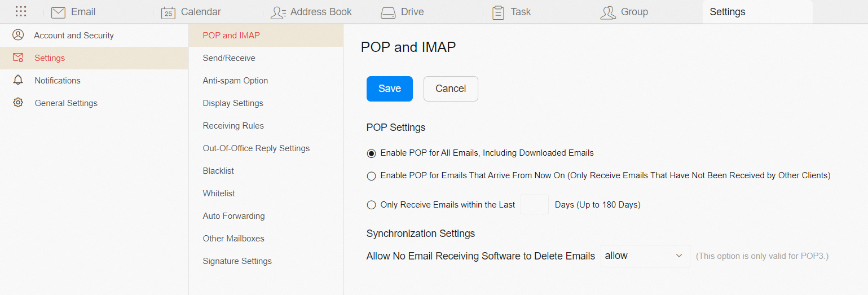This screenshot has height=295, width=868.
Task: Open Auto Forwarding settings
Action: (x=266, y=215)
